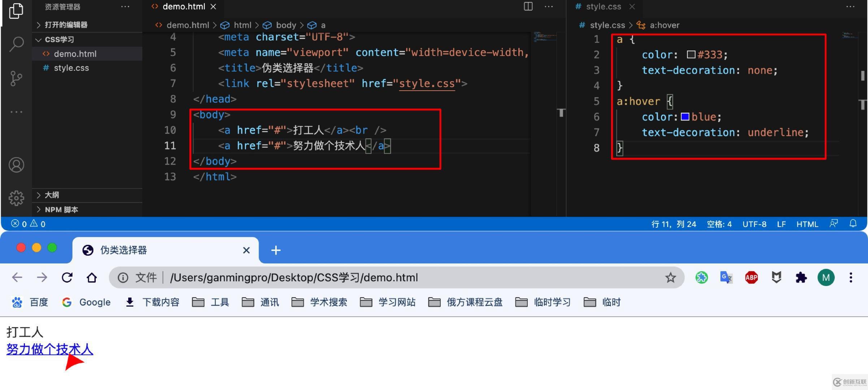Screen dimensions: 868x390
Task: Close the demo.html editor tab
Action: click(213, 6)
